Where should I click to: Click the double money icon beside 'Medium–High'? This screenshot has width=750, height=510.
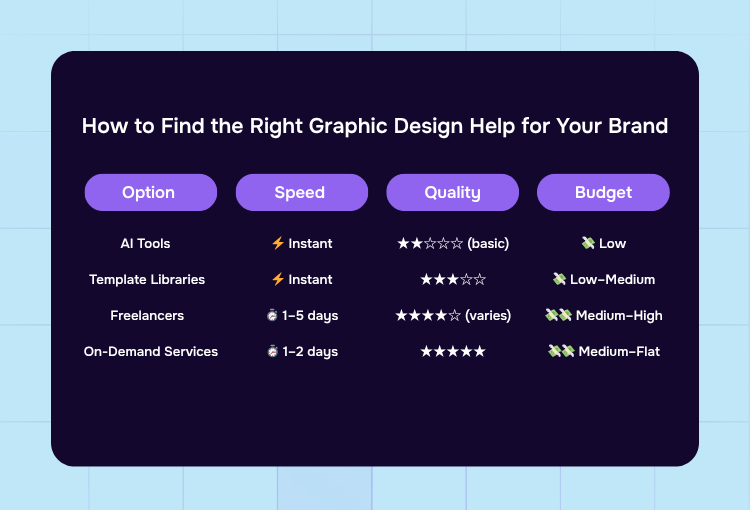[x=559, y=315]
